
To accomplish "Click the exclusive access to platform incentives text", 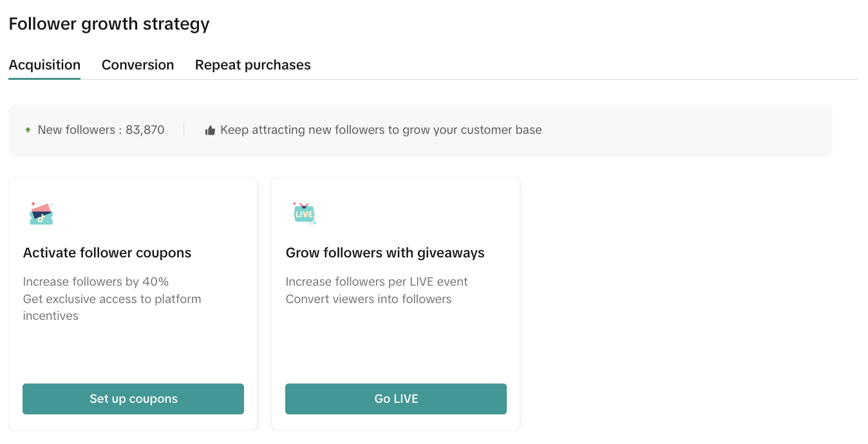I will pyautogui.click(x=112, y=307).
